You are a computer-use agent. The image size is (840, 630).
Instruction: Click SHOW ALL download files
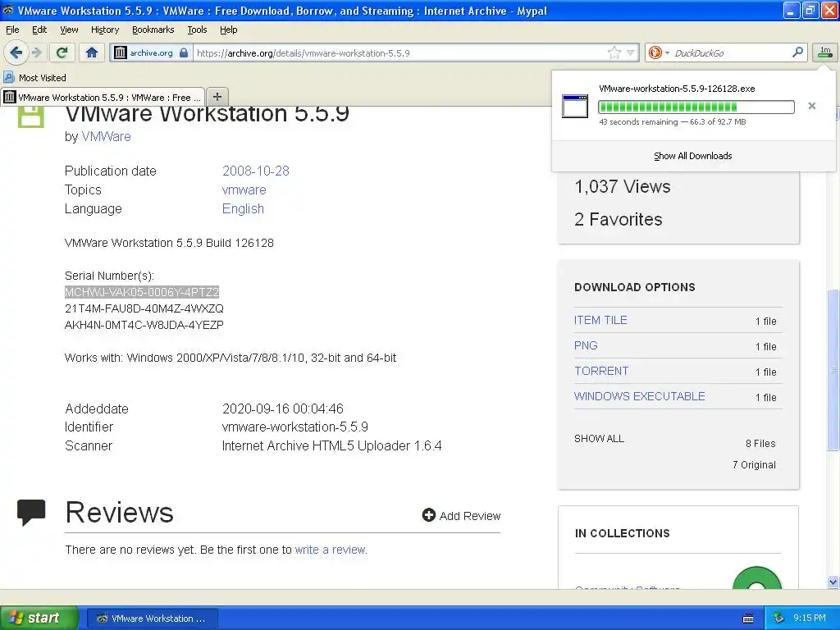pyautogui.click(x=599, y=439)
